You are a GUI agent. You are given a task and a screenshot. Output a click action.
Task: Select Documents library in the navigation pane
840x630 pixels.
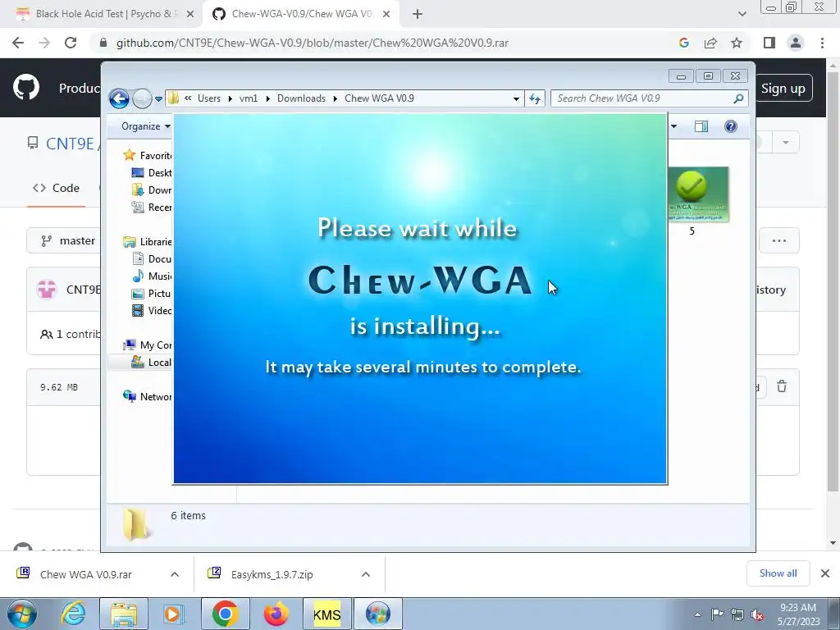click(152, 258)
